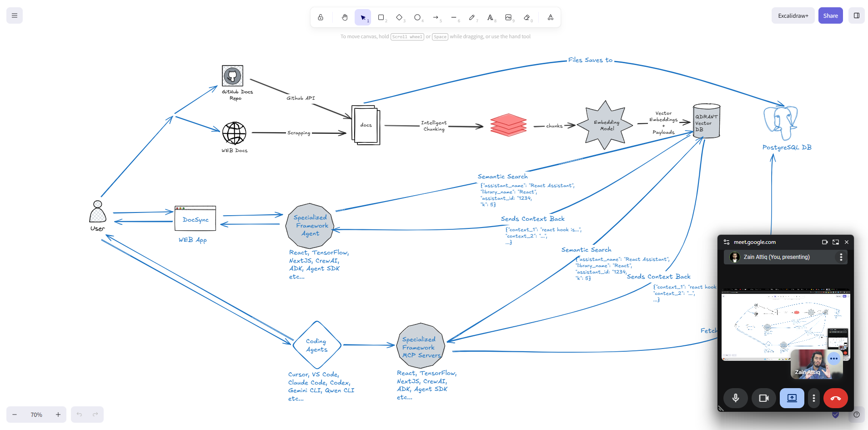Image resolution: width=868 pixels, height=430 pixels.
Task: Select the Diamond shape tool
Action: pyautogui.click(x=399, y=17)
